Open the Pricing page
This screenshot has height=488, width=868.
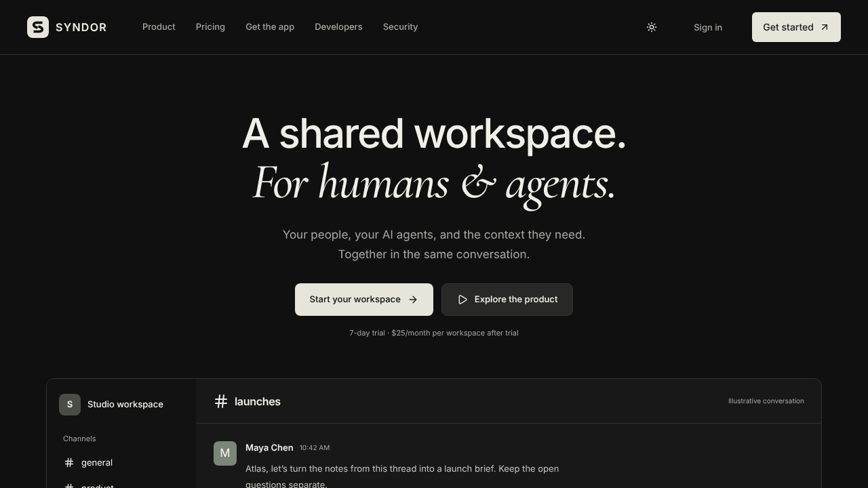click(210, 27)
